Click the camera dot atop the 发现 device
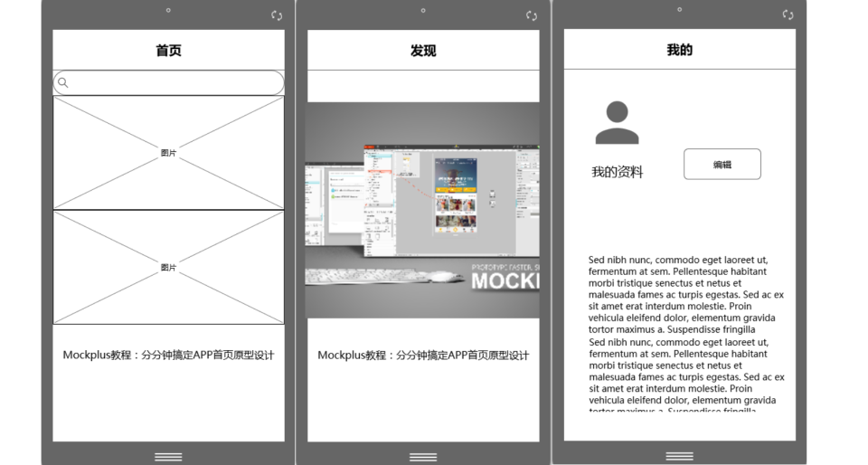This screenshot has width=868, height=465. 423,10
